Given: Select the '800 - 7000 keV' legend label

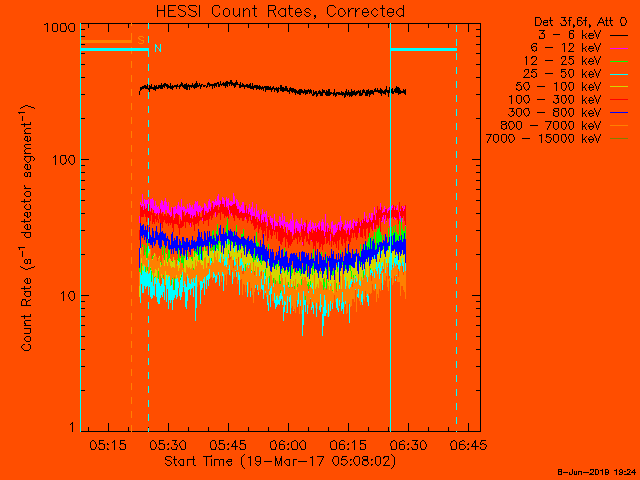Looking at the screenshot, I should (x=551, y=125).
